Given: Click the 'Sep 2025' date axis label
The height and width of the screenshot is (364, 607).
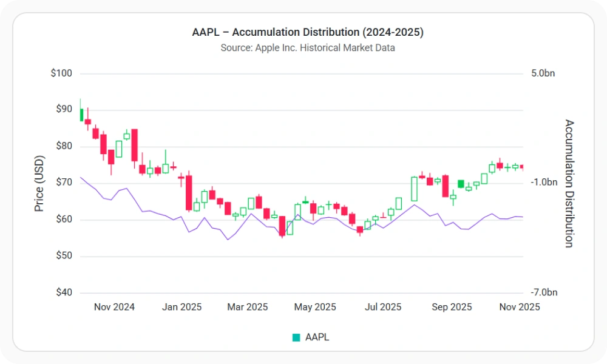Looking at the screenshot, I should (x=452, y=307).
